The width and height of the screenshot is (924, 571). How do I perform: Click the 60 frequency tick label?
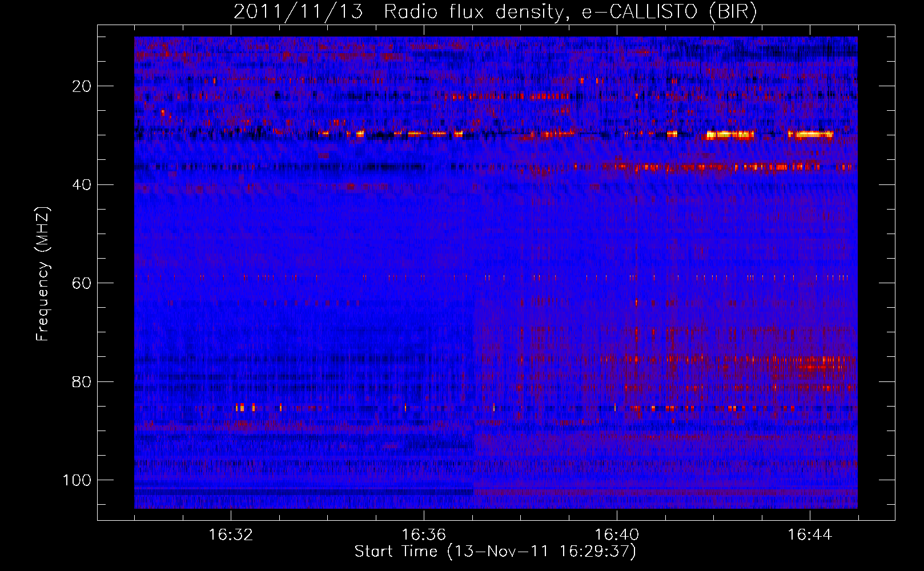click(82, 283)
